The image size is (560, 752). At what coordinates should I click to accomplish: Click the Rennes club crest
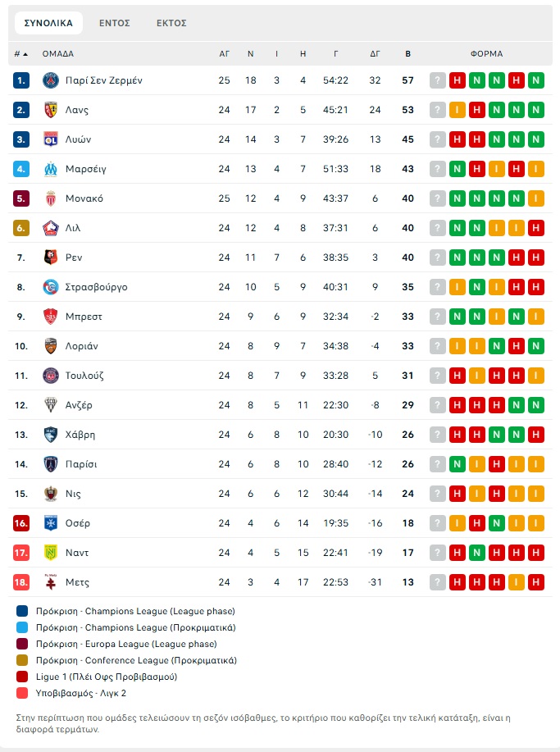tap(51, 258)
